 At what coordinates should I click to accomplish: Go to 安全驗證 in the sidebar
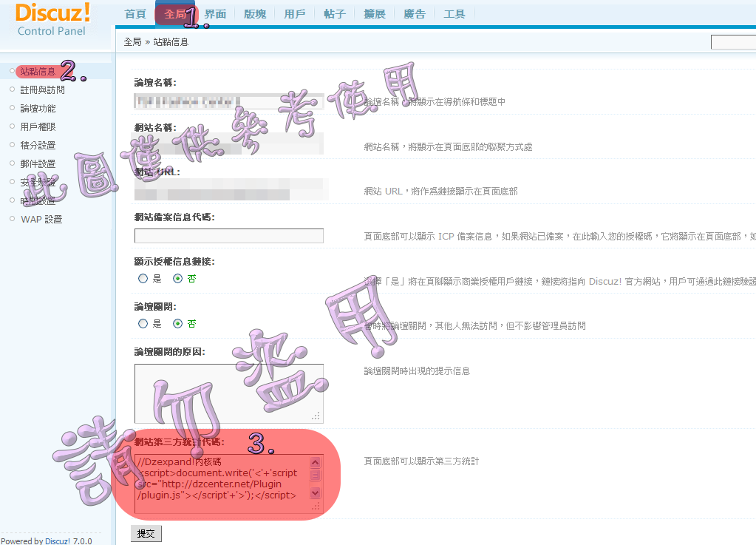(38, 183)
